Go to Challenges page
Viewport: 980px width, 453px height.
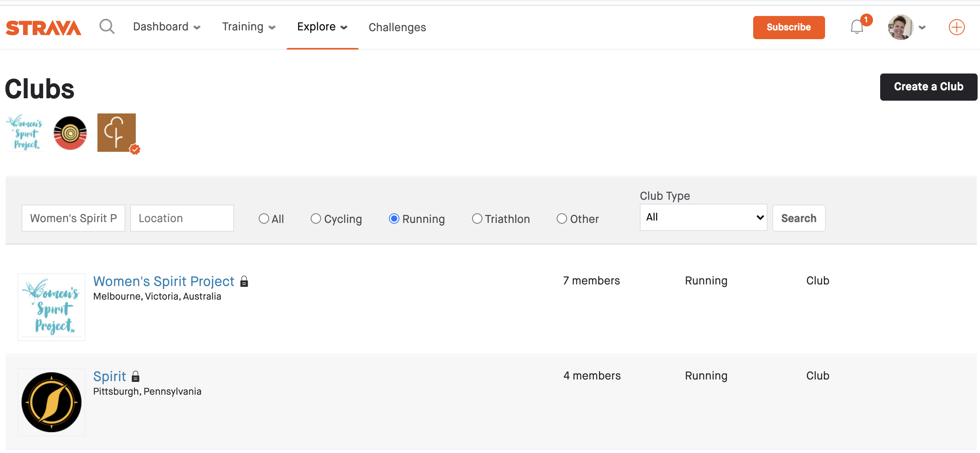pyautogui.click(x=397, y=27)
